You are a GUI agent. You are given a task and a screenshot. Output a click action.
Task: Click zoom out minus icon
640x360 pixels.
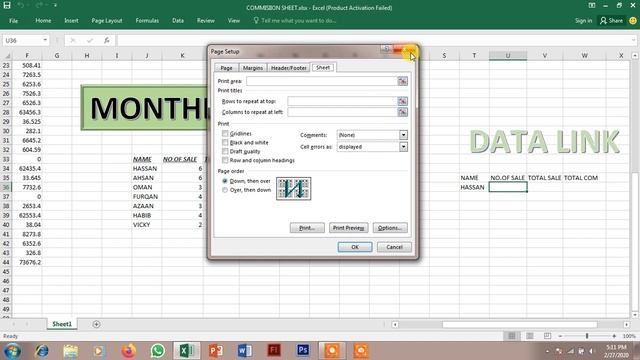[x=560, y=336]
